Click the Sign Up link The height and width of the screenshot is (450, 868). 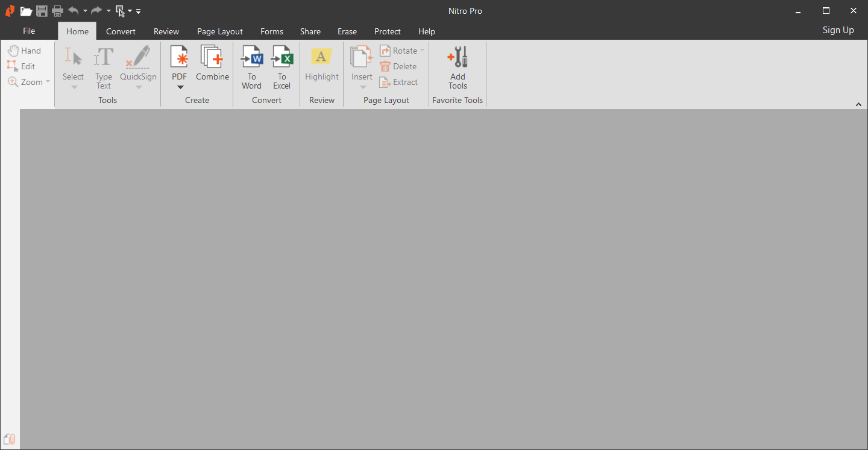(838, 30)
